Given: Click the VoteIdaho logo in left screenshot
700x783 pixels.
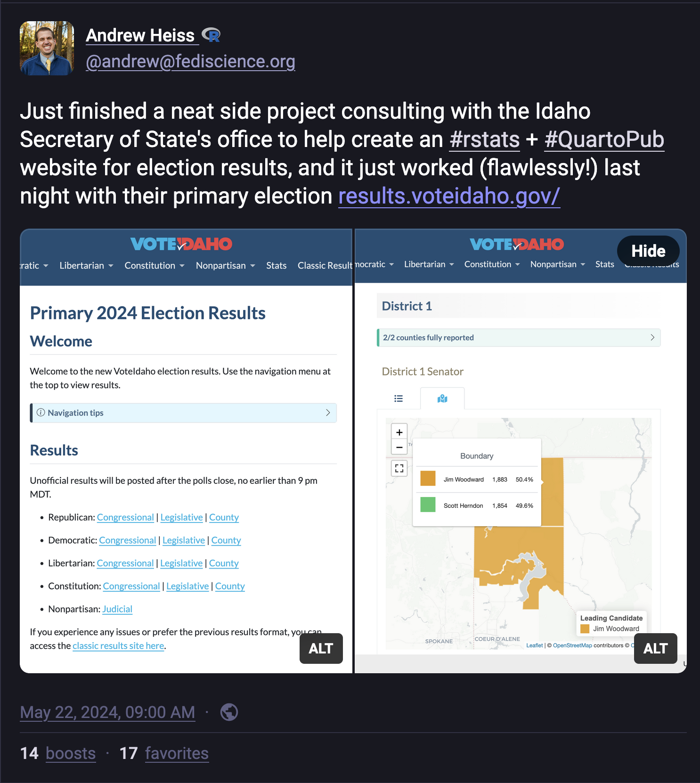Looking at the screenshot, I should [181, 244].
